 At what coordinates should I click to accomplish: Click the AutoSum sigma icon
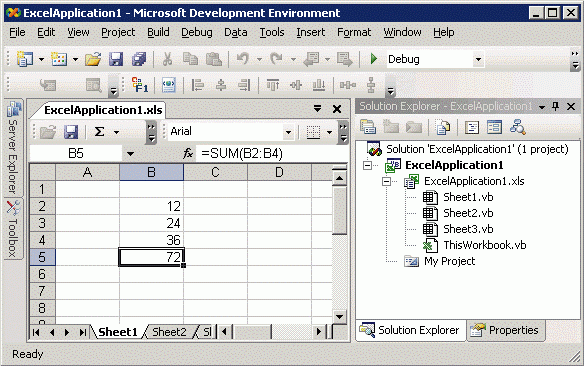(99, 132)
